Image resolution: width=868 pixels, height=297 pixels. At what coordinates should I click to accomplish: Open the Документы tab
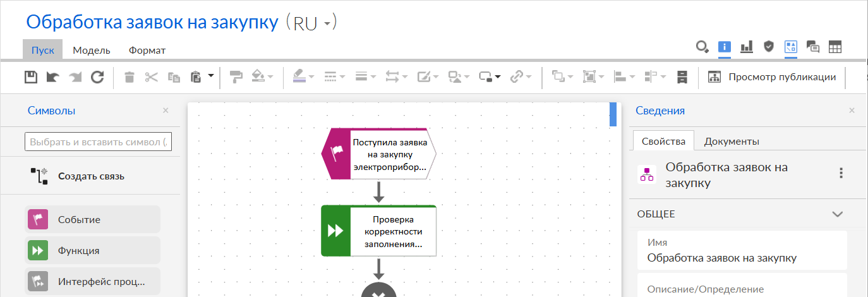click(732, 141)
